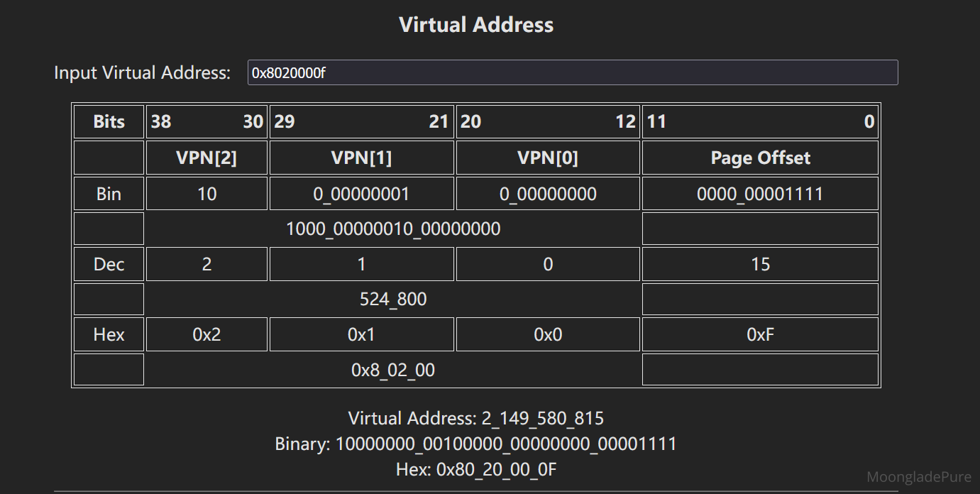Select the VPN[0] column header cell
Viewport: 980px width, 494px height.
547,158
